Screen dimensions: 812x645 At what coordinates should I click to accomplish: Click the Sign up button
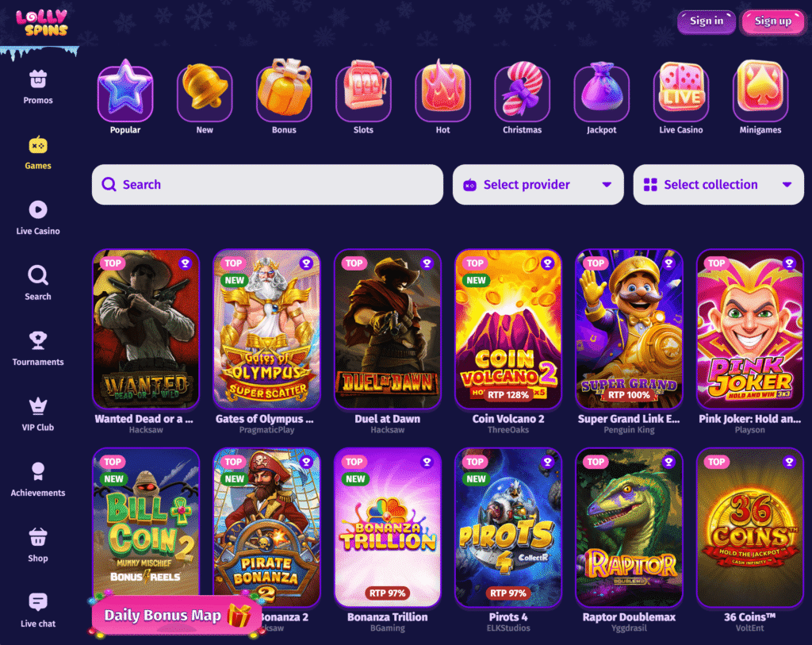[x=772, y=21]
